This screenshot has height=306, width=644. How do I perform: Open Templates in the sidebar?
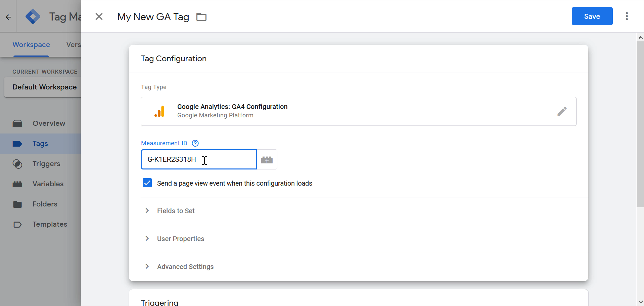point(41,224)
